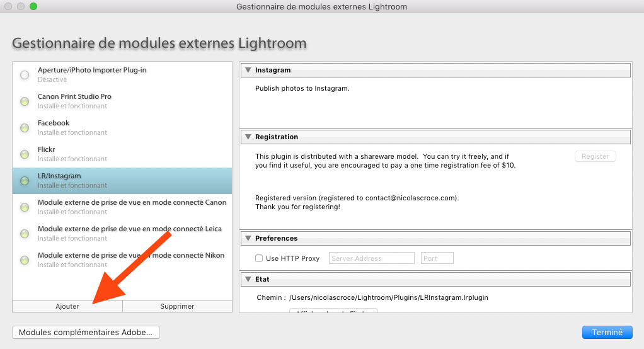
Task: Click the Server Address input field
Action: (372, 258)
